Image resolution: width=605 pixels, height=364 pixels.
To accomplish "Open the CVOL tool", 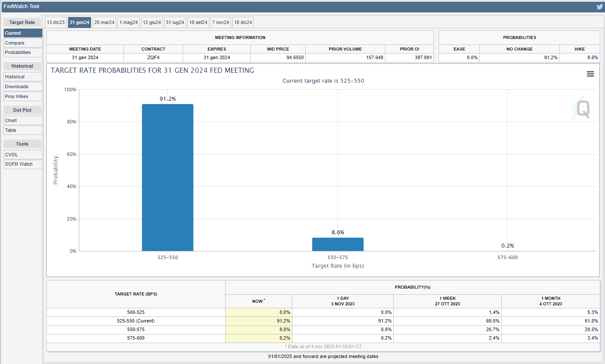I will (x=22, y=155).
